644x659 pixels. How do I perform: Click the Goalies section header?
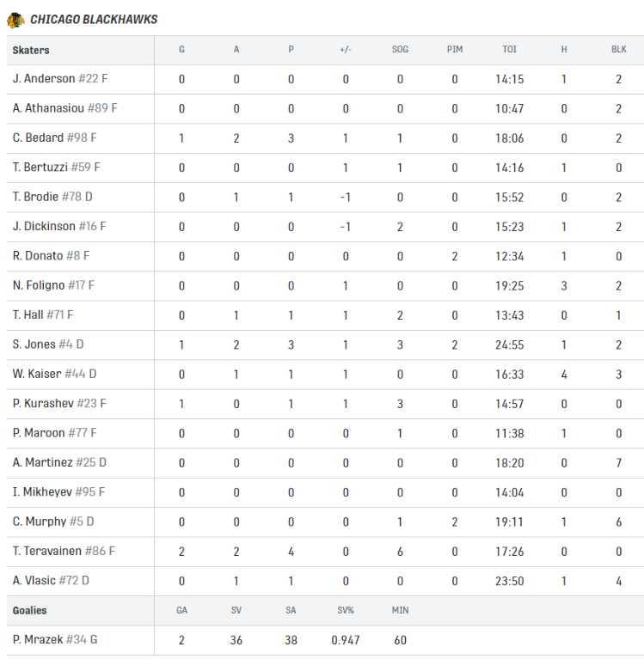click(29, 611)
